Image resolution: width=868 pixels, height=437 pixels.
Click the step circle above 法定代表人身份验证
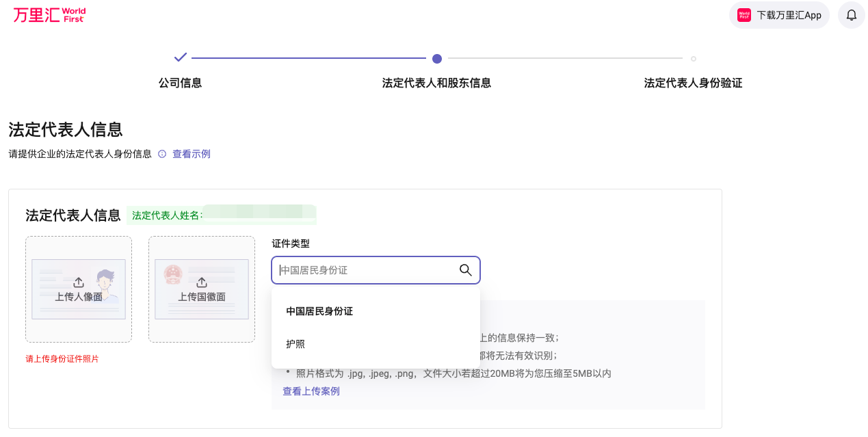pyautogui.click(x=693, y=59)
